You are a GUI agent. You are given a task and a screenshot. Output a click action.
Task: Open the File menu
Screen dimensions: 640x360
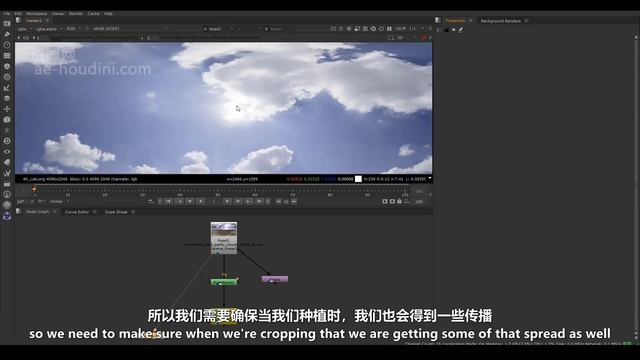[x=7, y=13]
